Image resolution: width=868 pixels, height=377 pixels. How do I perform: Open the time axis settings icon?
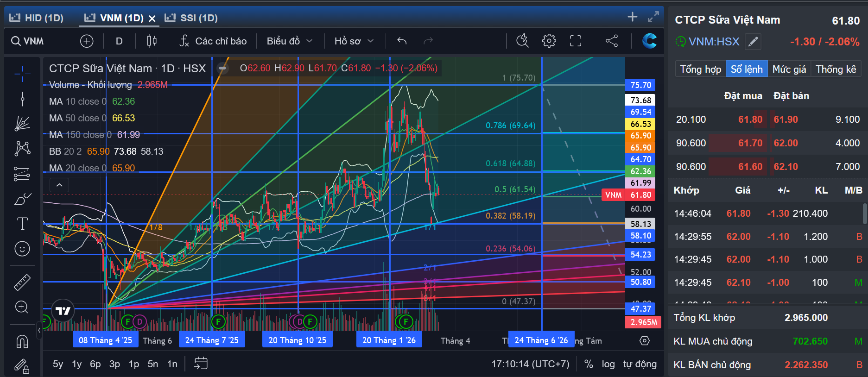[x=645, y=341]
